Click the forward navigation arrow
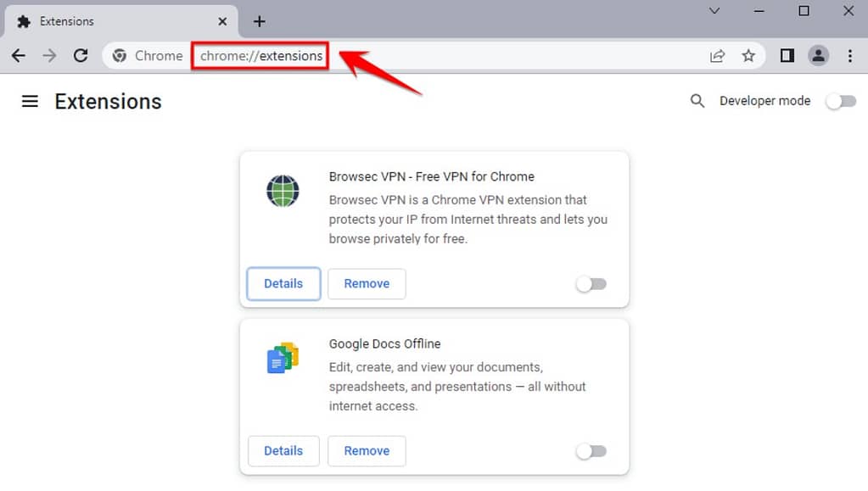 pyautogui.click(x=49, y=55)
